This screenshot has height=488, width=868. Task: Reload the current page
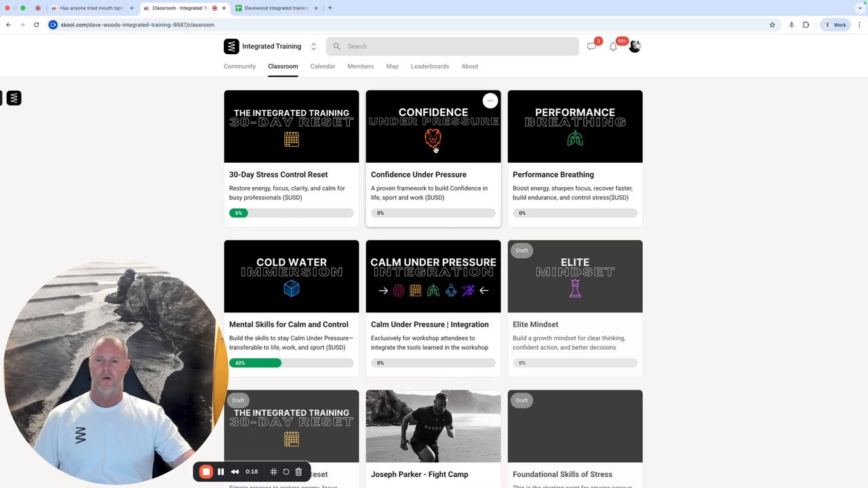pos(36,25)
